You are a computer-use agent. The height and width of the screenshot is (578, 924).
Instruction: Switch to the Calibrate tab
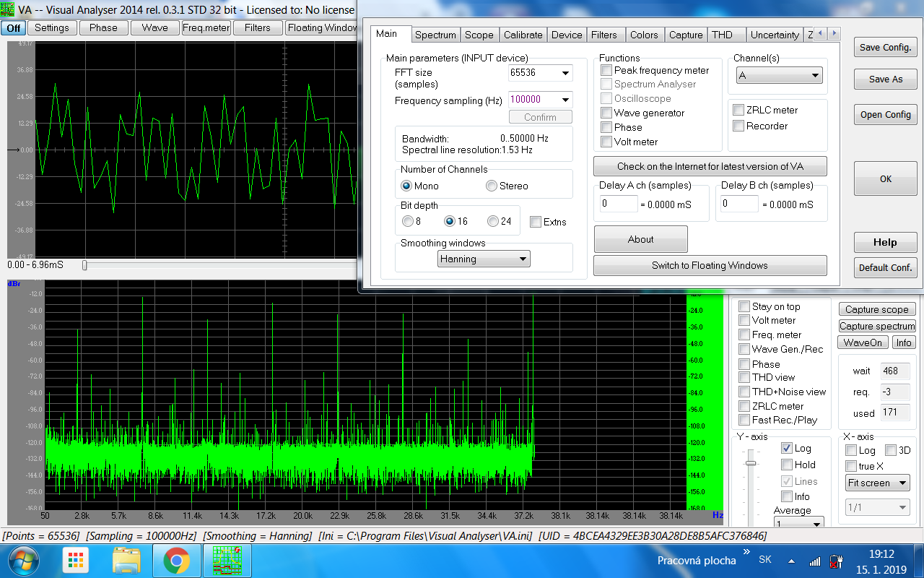(x=523, y=35)
